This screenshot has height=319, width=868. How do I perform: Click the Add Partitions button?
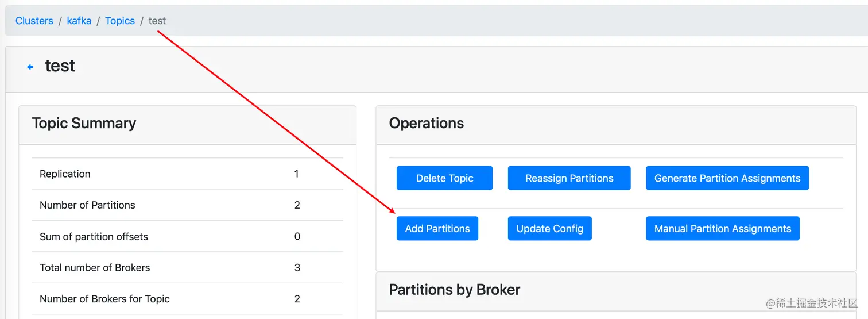[437, 228]
